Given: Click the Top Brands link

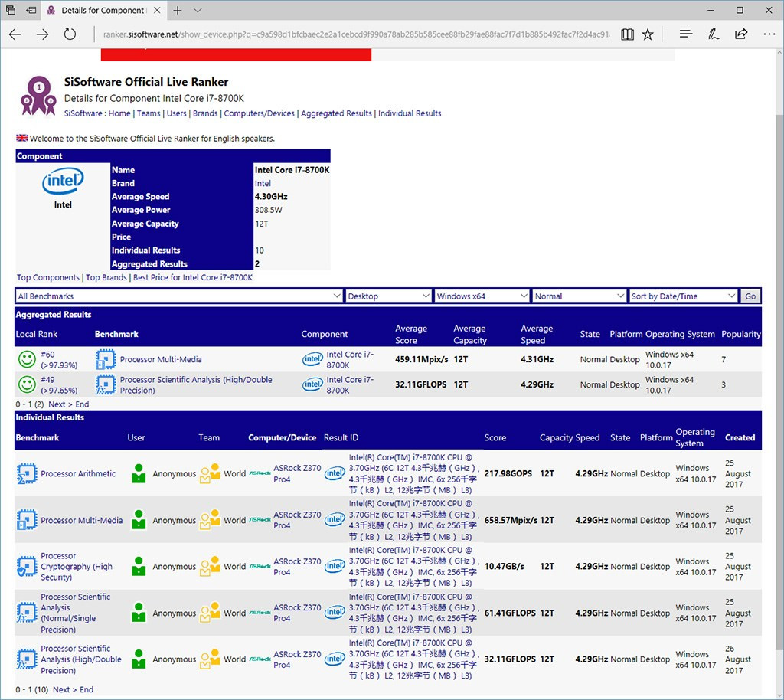Looking at the screenshot, I should 106,277.
